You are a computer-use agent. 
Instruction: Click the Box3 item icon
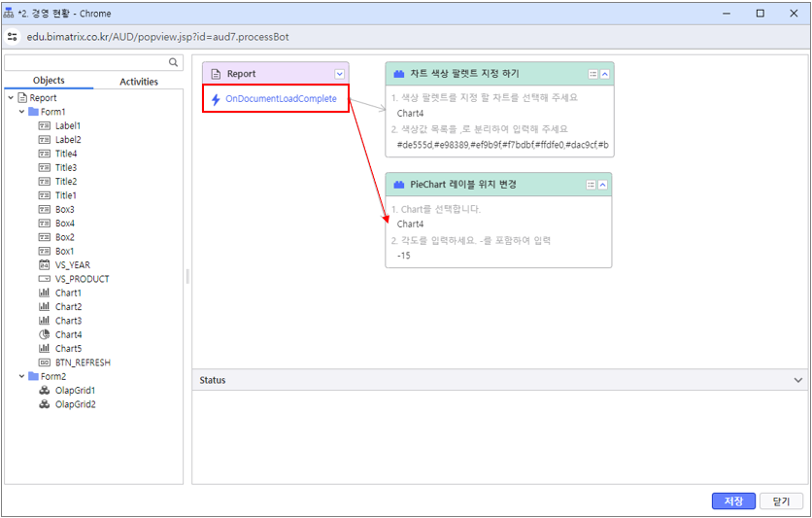pos(45,210)
